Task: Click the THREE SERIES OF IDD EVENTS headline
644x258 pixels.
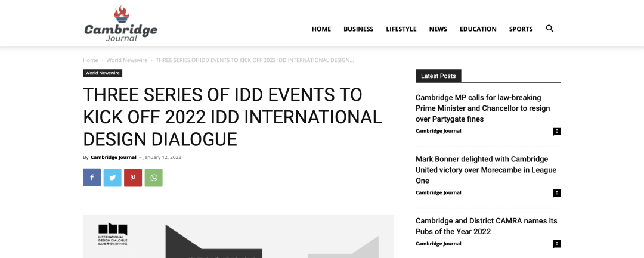Action: coord(233,117)
